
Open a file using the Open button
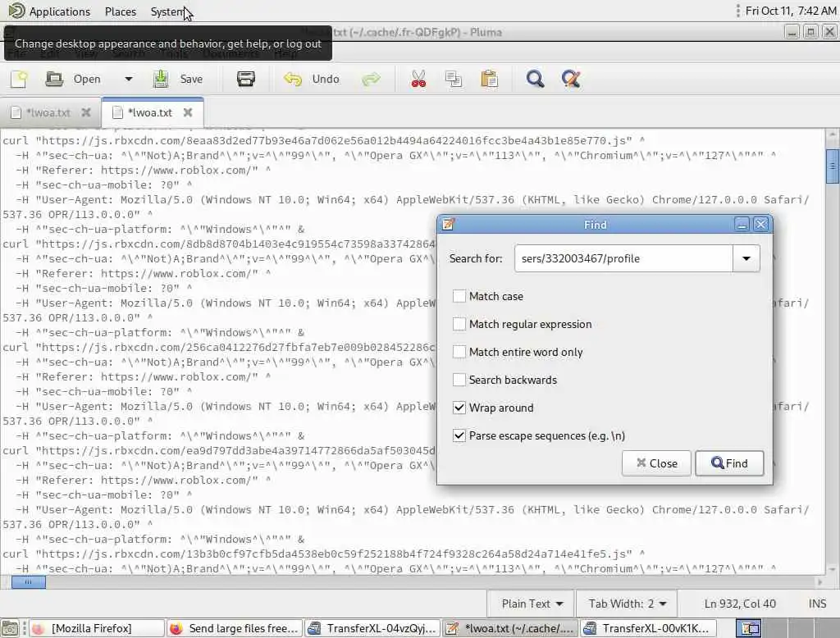pyautogui.click(x=73, y=80)
